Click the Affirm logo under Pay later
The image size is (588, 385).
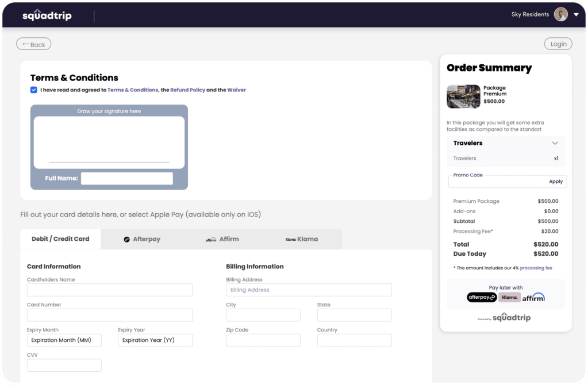[533, 297]
